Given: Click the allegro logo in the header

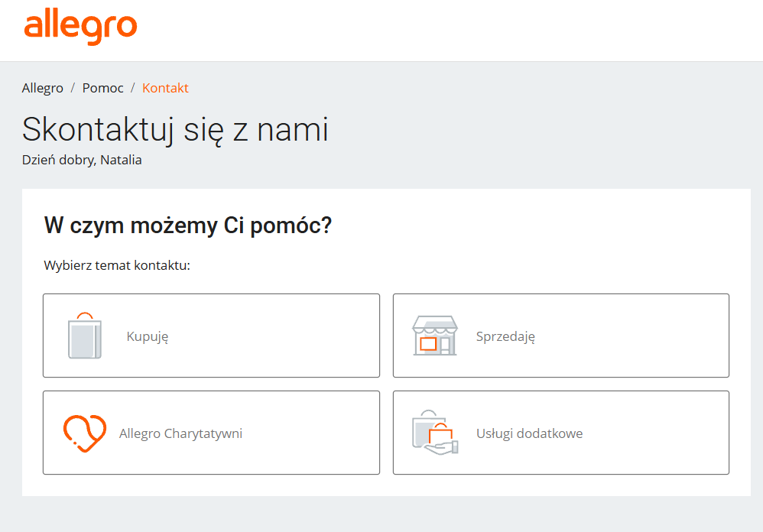Looking at the screenshot, I should pos(81,27).
